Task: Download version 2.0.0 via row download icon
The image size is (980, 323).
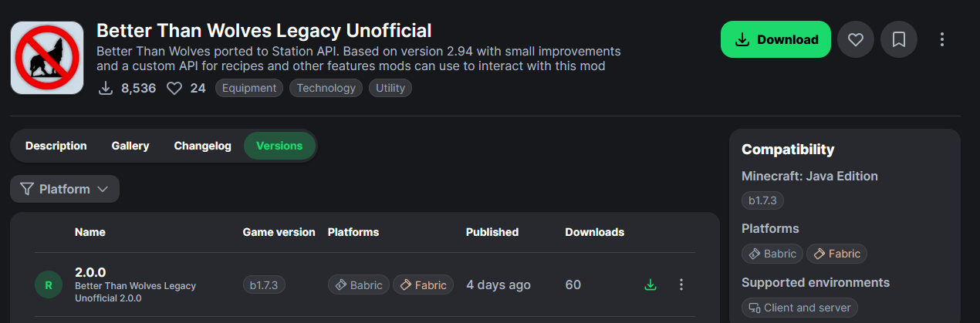Action: (x=651, y=285)
